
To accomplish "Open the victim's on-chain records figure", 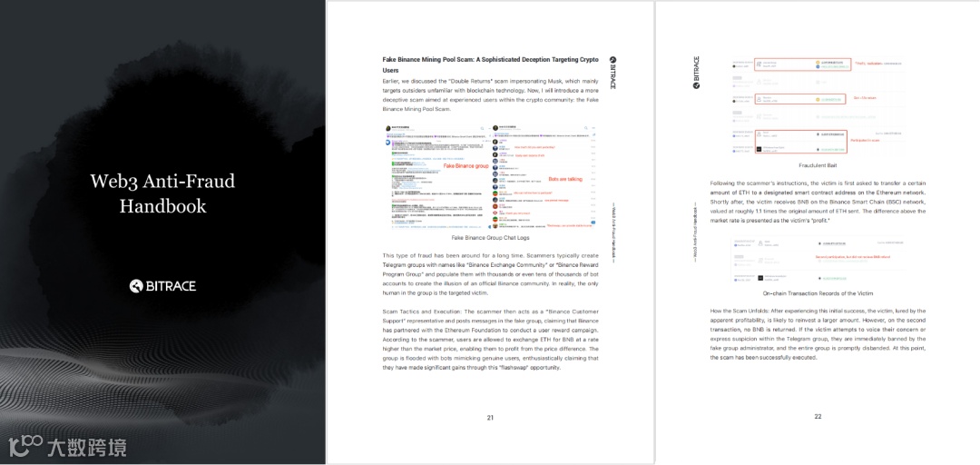I will coord(818,259).
